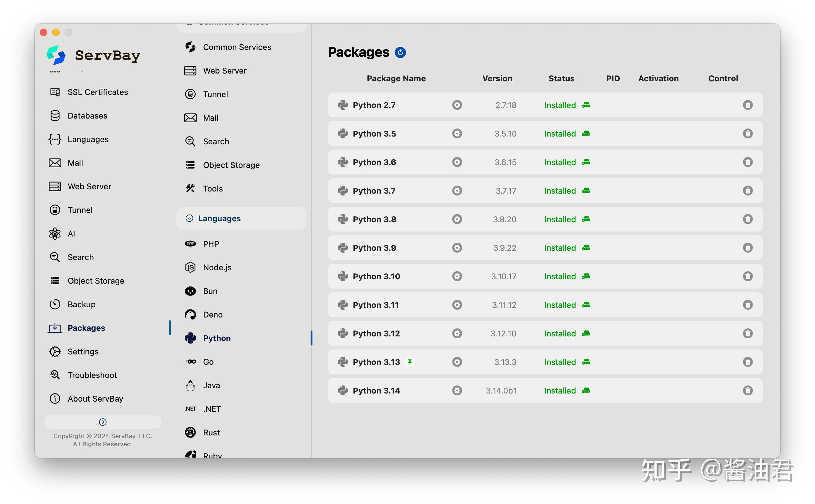
Task: Select Python in the Languages list
Action: 216,338
